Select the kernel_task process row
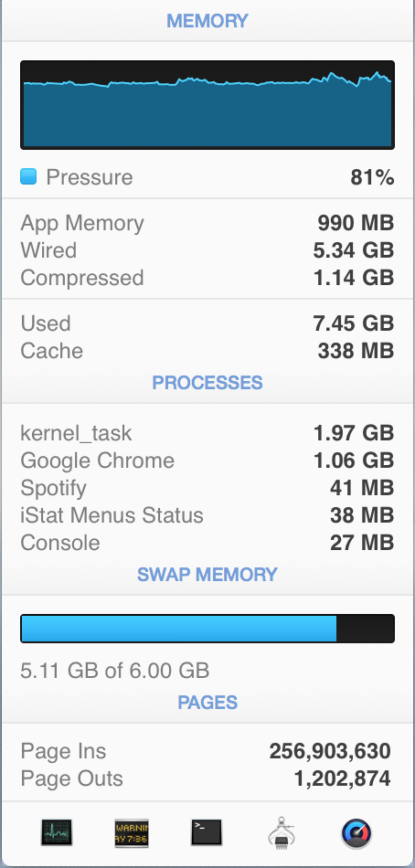The width and height of the screenshot is (415, 868). [x=207, y=433]
